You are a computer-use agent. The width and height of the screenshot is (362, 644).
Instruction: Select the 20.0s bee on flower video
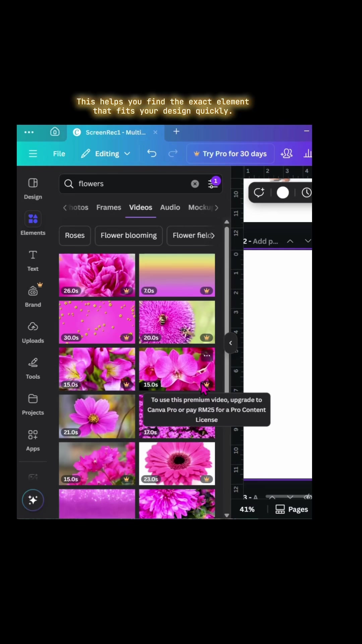click(177, 322)
